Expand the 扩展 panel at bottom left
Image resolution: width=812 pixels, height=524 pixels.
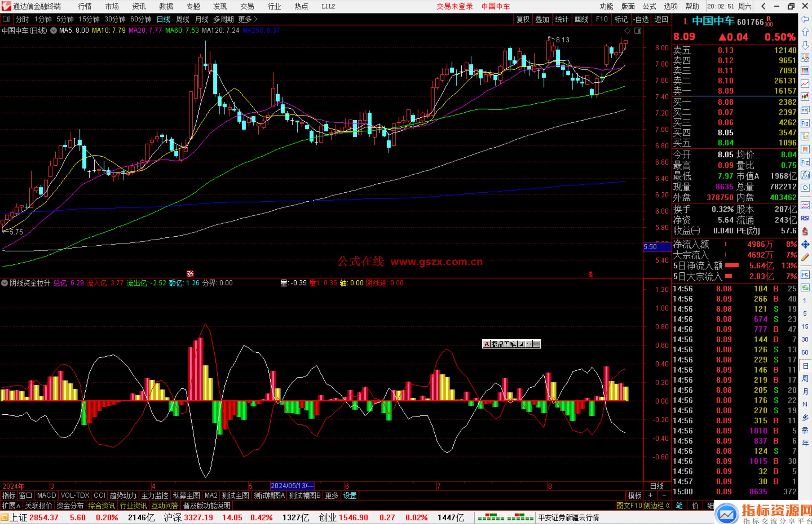[x=11, y=506]
